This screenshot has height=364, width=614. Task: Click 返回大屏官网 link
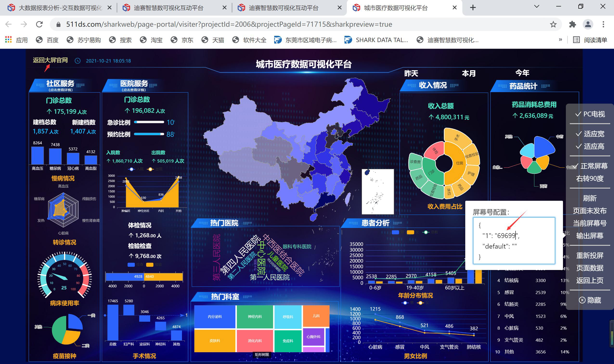pos(50,60)
